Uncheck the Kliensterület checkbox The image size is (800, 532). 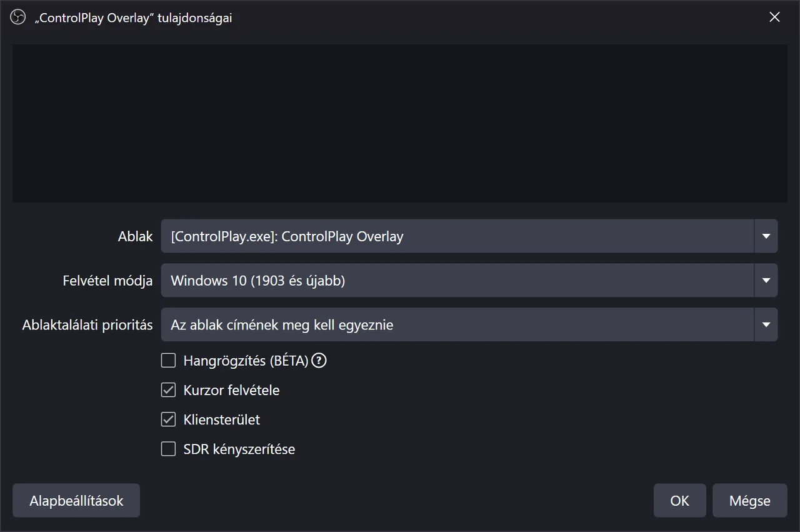[x=168, y=419]
